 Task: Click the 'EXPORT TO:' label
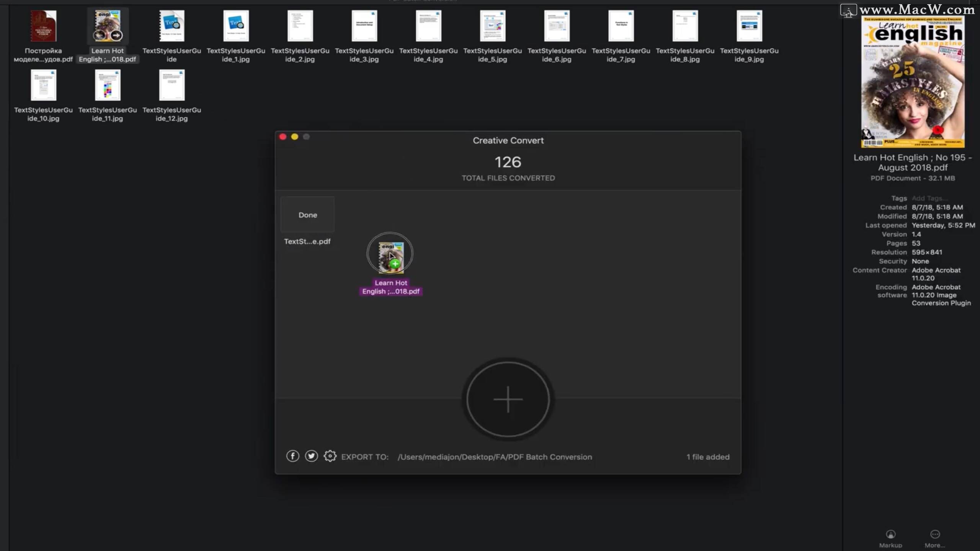(364, 457)
